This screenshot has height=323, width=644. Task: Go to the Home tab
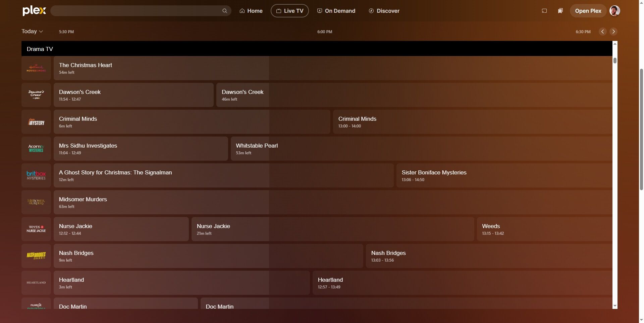pos(251,11)
